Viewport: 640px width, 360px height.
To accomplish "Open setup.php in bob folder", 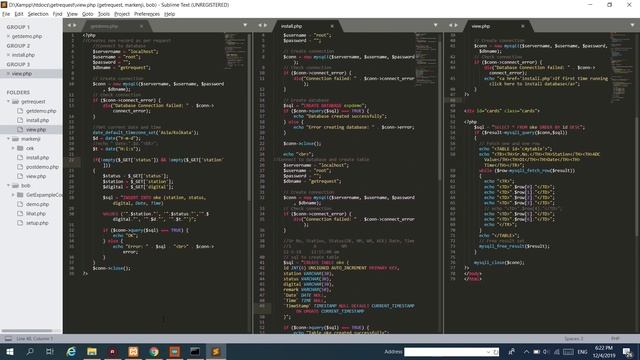I will 37,223.
